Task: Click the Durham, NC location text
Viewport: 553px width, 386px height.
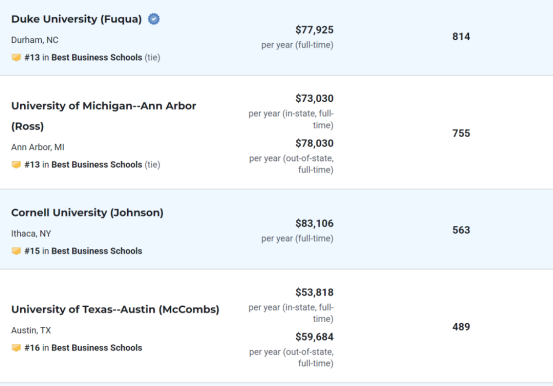Action: [35, 40]
